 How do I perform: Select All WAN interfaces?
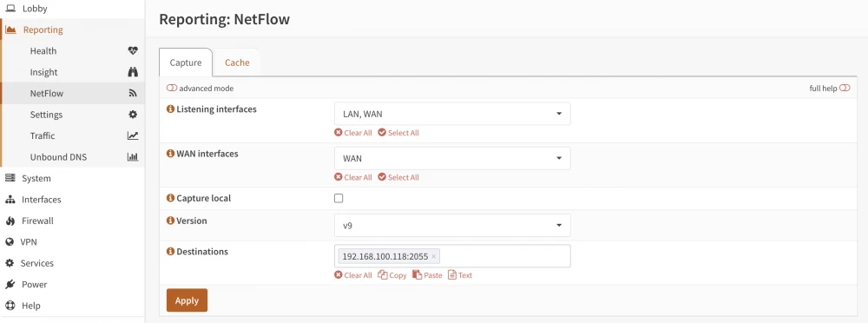click(x=398, y=177)
